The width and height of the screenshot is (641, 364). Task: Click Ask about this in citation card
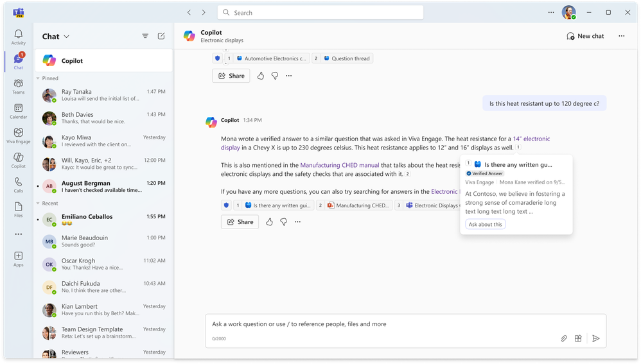[x=486, y=224]
